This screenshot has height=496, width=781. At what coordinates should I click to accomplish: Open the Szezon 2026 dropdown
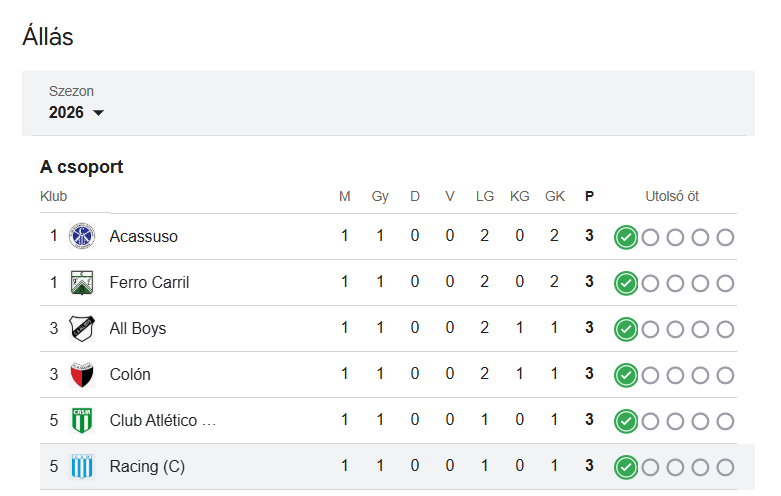click(76, 113)
